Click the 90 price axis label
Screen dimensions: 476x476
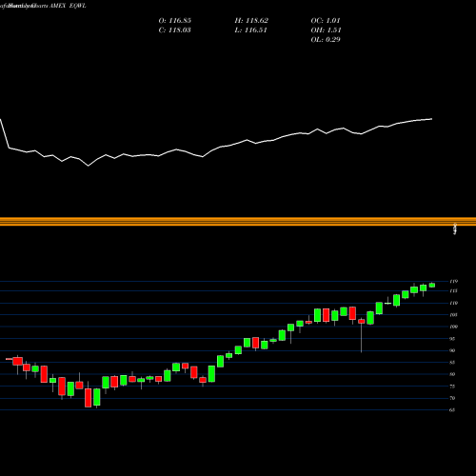[x=452, y=350]
